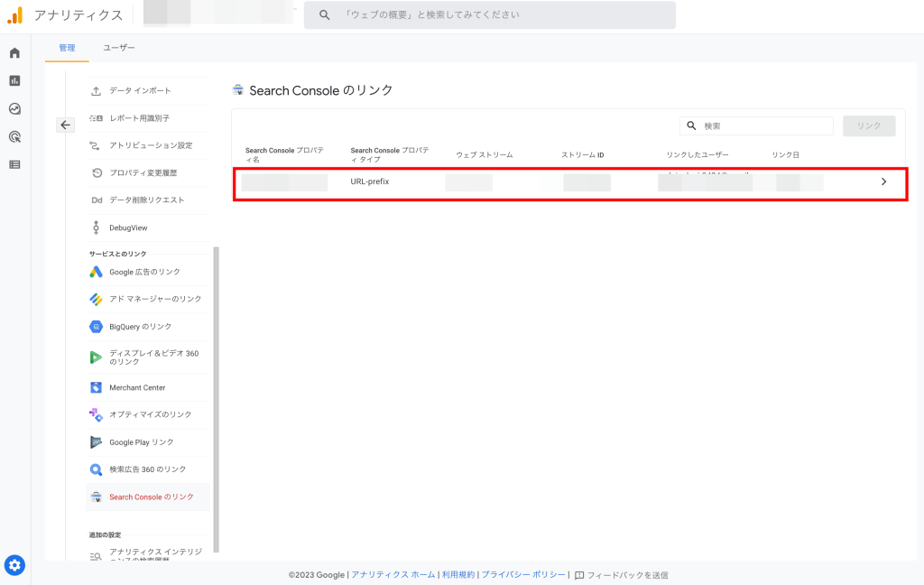Click the プロパティ変更履歴 history icon
Screen dimensions: 924x585
tap(97, 172)
